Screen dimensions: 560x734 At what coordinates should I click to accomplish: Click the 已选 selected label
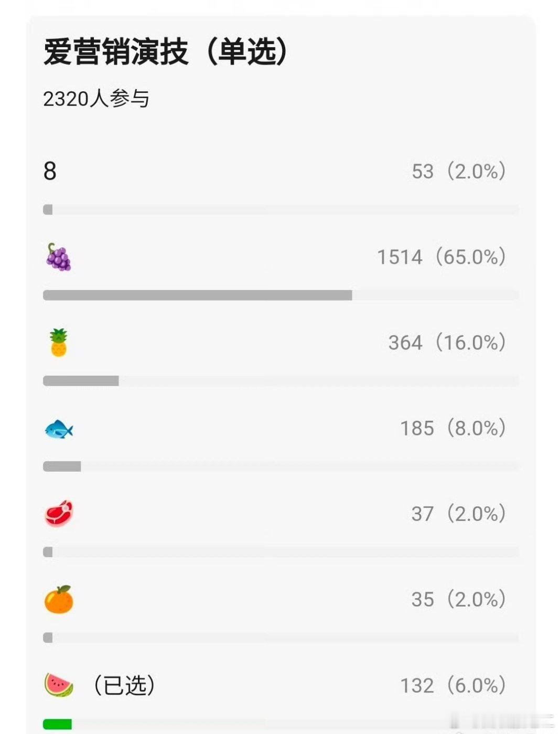[124, 685]
